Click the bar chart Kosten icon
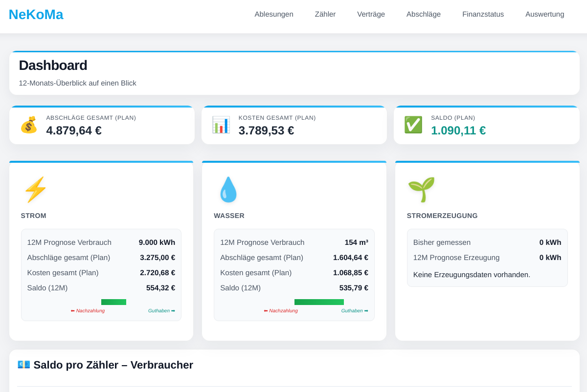 [221, 125]
